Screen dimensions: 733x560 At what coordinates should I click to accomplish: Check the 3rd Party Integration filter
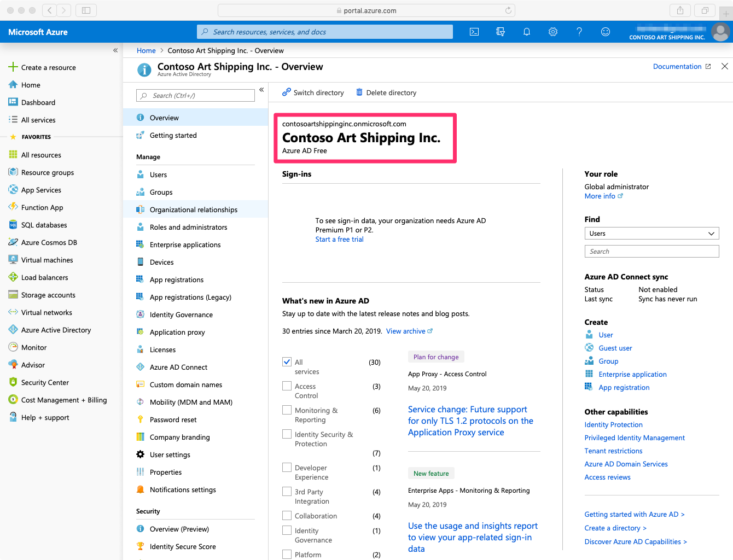point(287,492)
